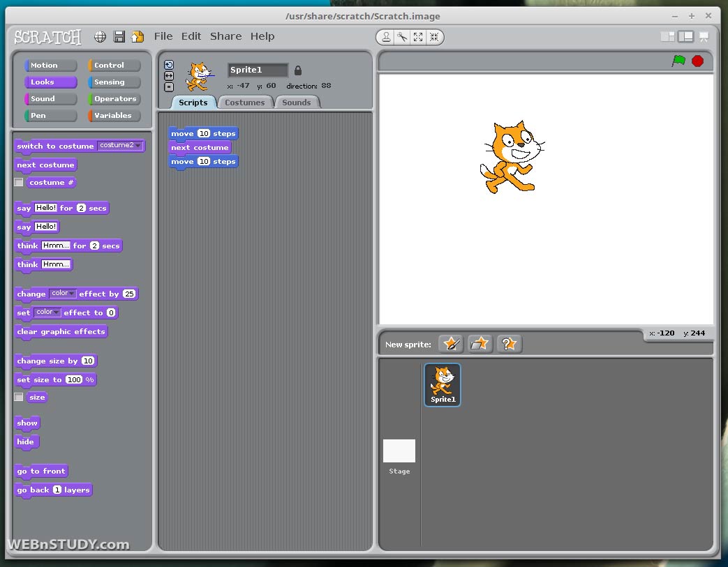Set rotation style to can rotate
728x567 pixels.
pos(169,65)
